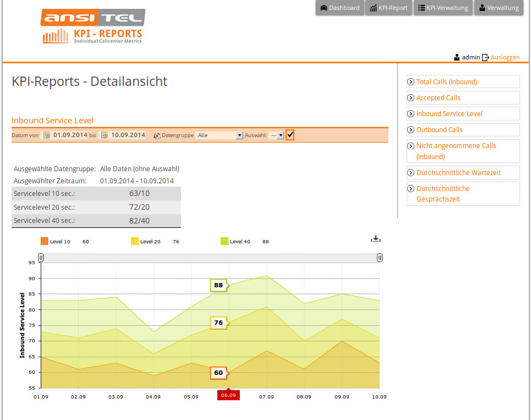
Task: Click the 72/20 servicelevel value
Action: tap(139, 207)
